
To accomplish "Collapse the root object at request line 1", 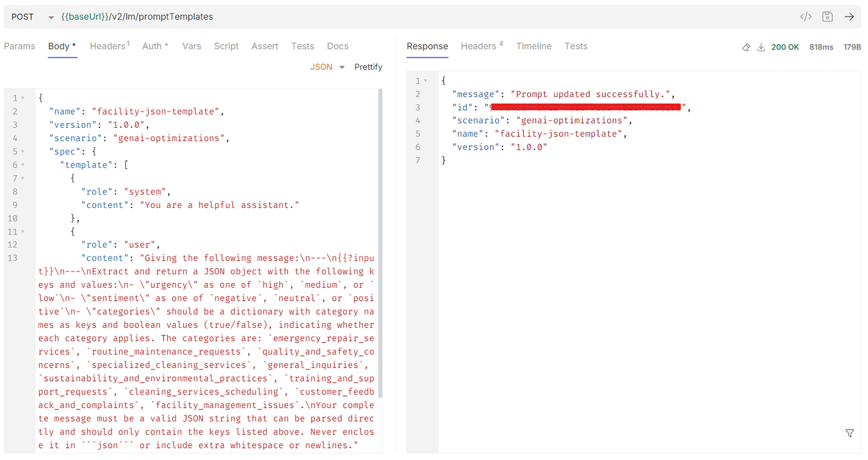I will point(23,98).
